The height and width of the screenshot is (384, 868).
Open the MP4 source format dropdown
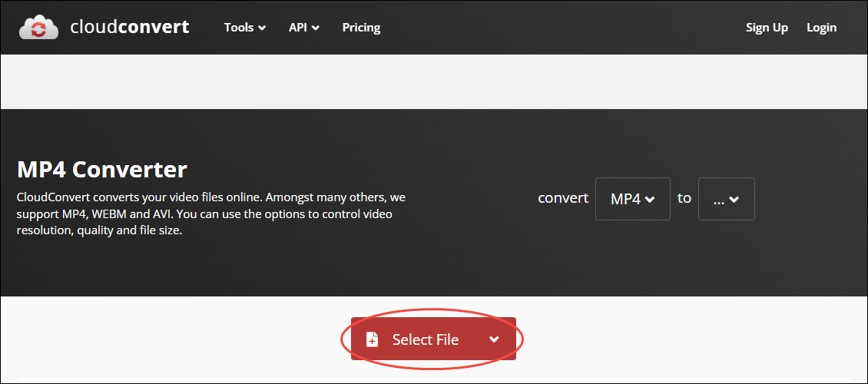point(633,199)
